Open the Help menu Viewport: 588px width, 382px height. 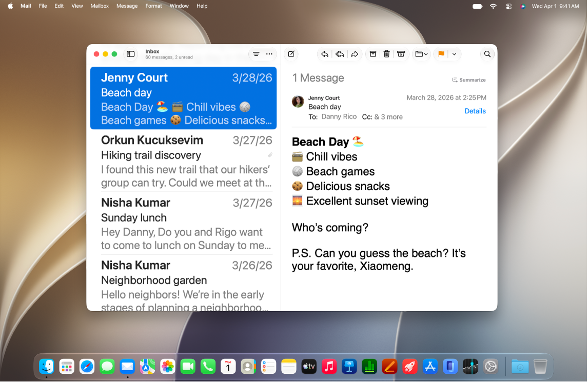202,6
